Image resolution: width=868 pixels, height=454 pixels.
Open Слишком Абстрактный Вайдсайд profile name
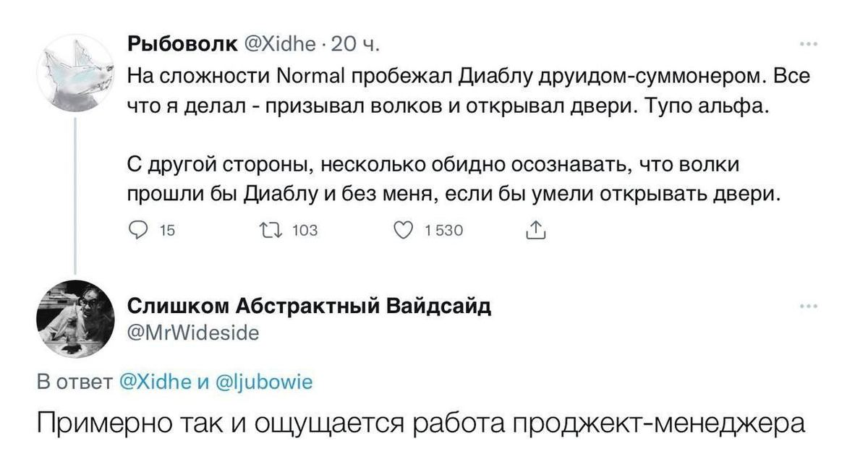click(x=310, y=306)
